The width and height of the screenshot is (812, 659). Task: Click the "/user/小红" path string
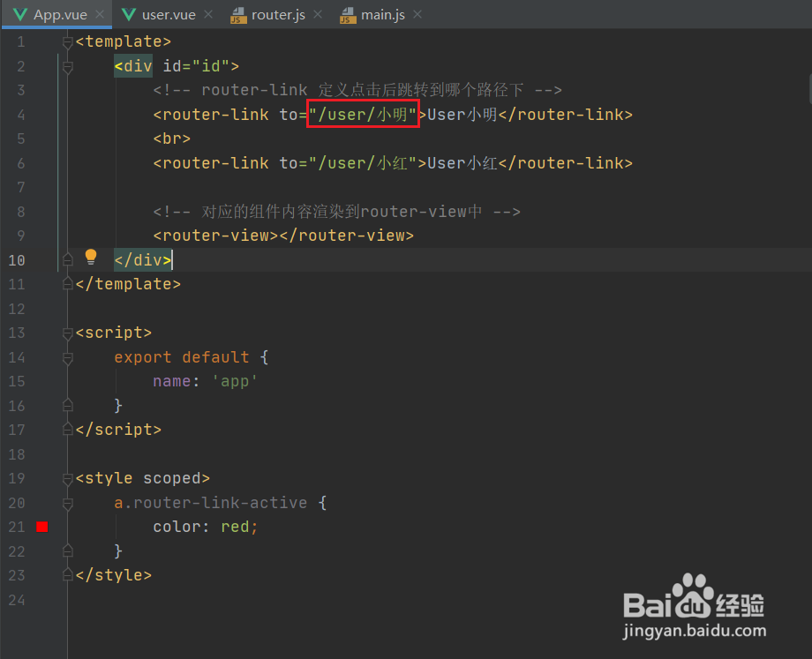click(363, 163)
